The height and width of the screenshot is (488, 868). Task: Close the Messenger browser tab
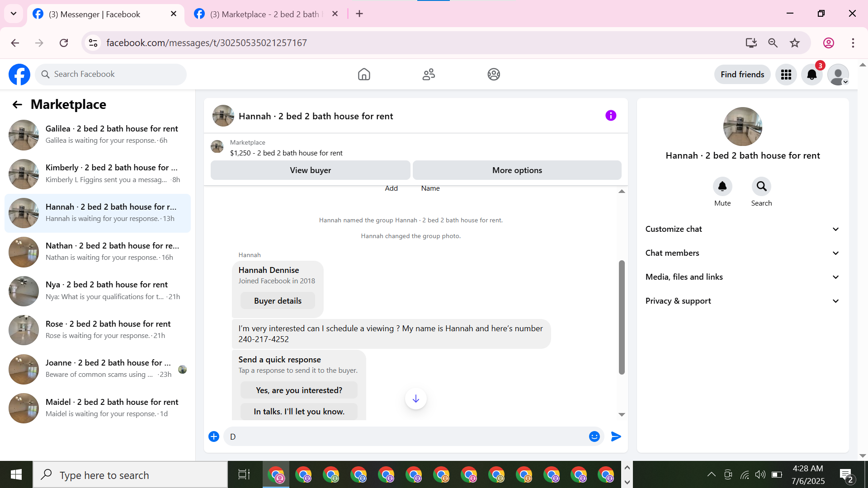(174, 14)
